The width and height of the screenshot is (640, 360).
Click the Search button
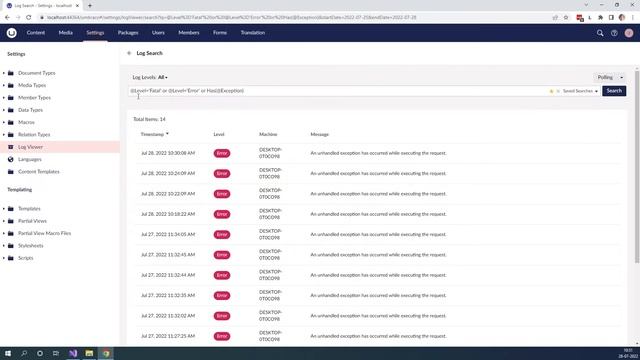[x=614, y=91]
